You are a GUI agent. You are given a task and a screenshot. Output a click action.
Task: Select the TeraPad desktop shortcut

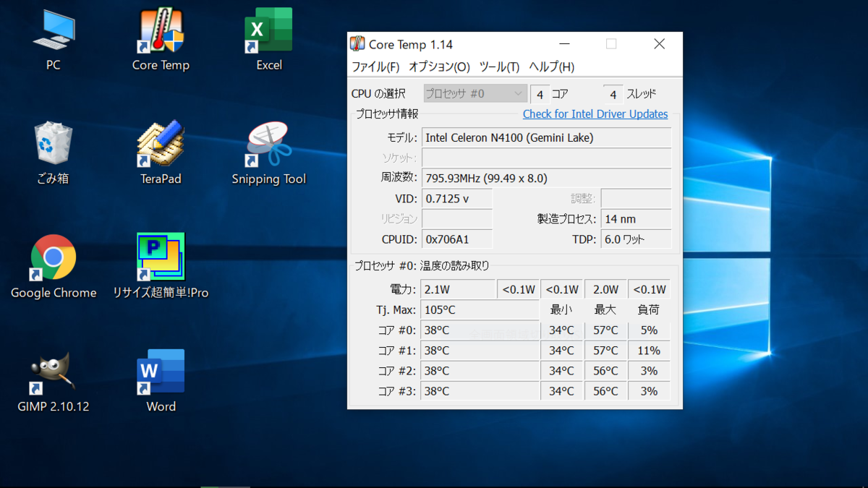point(161,153)
